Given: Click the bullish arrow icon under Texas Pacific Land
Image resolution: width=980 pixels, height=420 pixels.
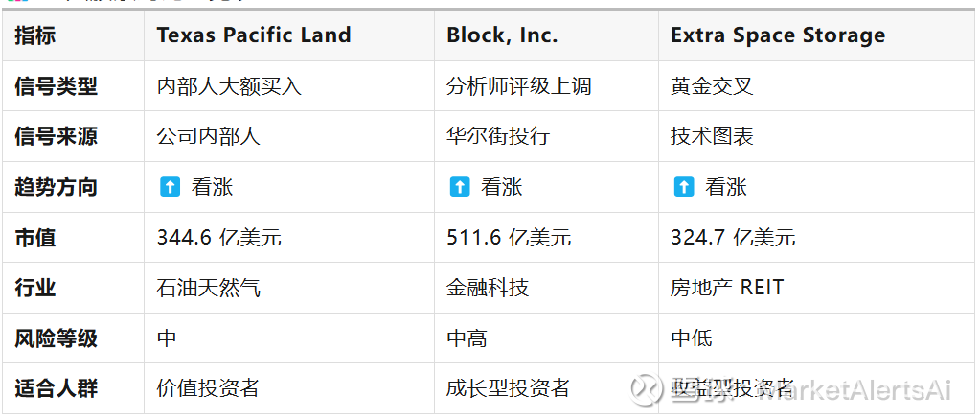Looking at the screenshot, I should coord(170,187).
